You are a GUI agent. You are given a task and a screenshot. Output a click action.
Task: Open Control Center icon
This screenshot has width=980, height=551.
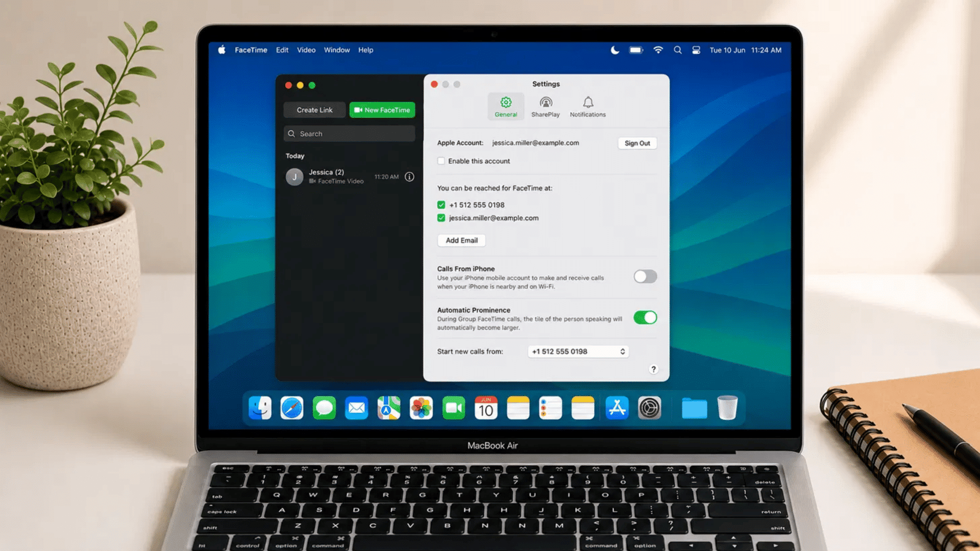[x=696, y=50]
